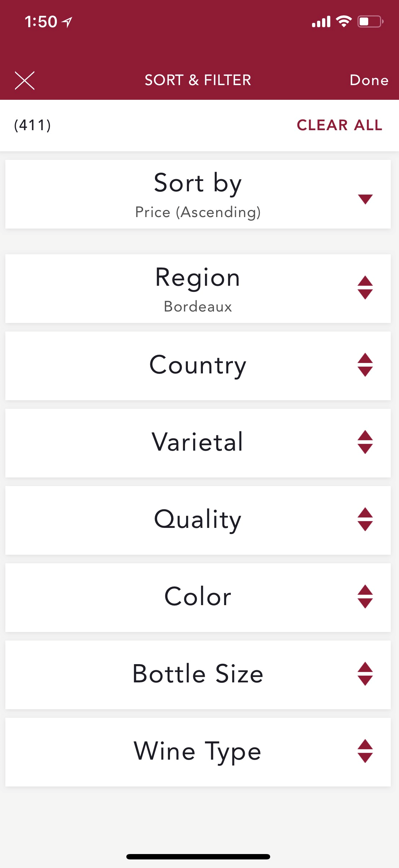Screen dimensions: 399x868
Task: Close the Sort & Filter panel with X
Action: [24, 80]
